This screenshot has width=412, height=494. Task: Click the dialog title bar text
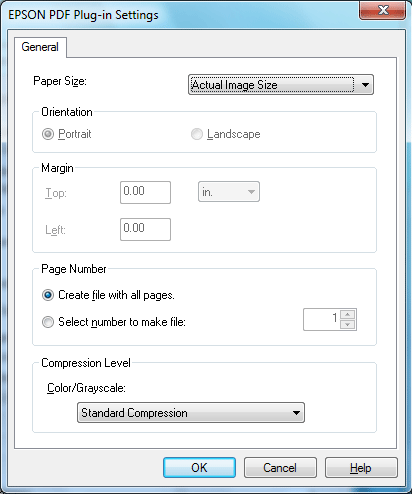[x=83, y=15]
